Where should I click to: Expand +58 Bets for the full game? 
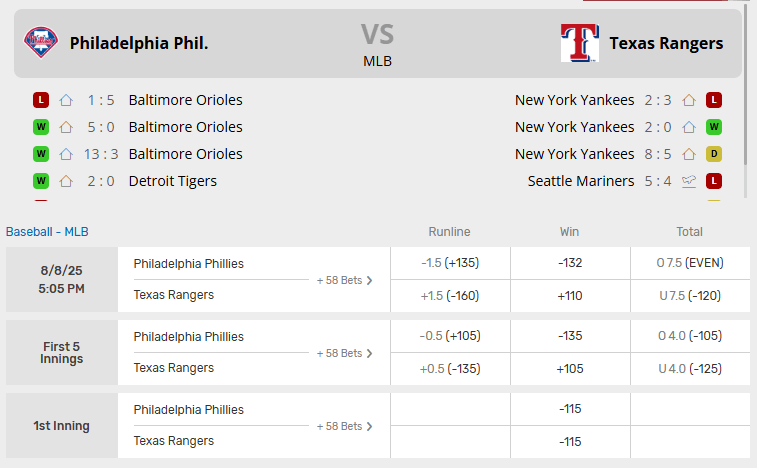(345, 280)
